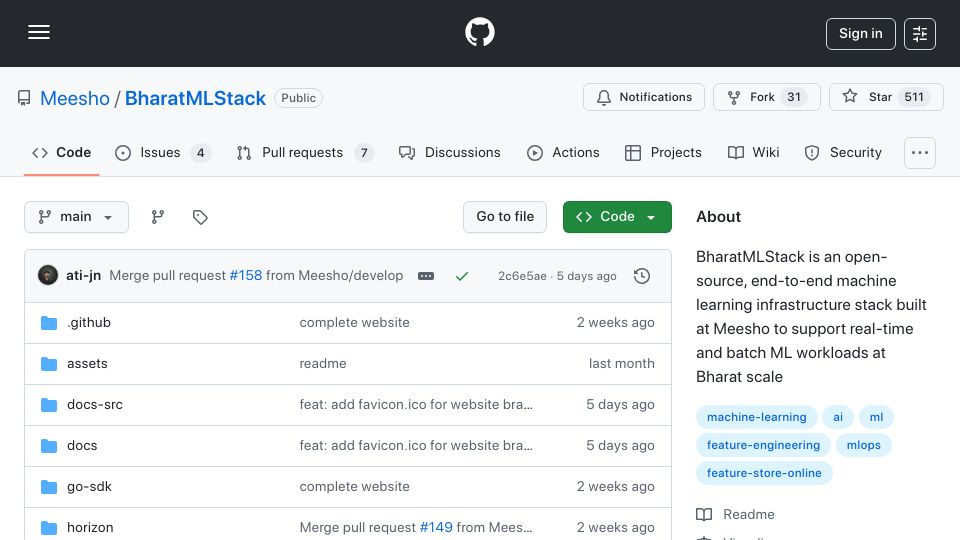The width and height of the screenshot is (960, 540).
Task: Open commit history clock icon
Action: [x=642, y=276]
